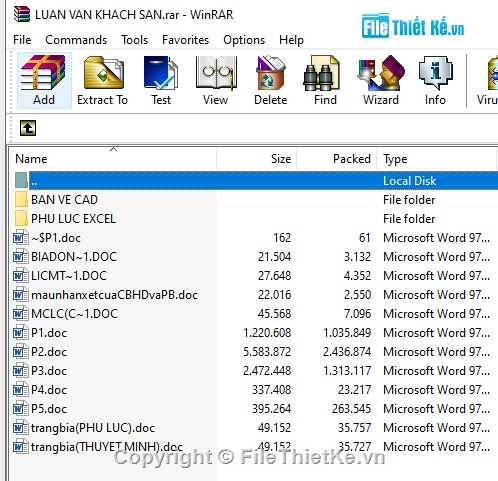Viewport: 498px width, 481px height.
Task: Click the WinRAR books title bar icon
Action: click(22, 14)
